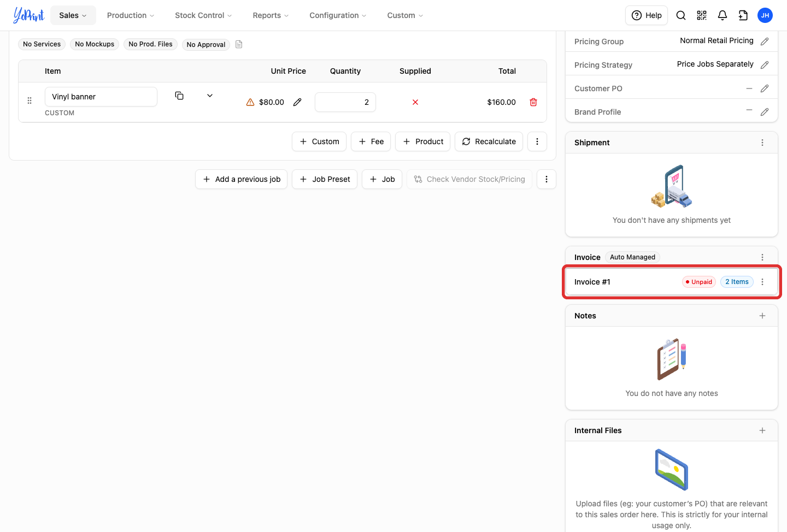Add a new note with plus icon
787x532 pixels.
(762, 316)
